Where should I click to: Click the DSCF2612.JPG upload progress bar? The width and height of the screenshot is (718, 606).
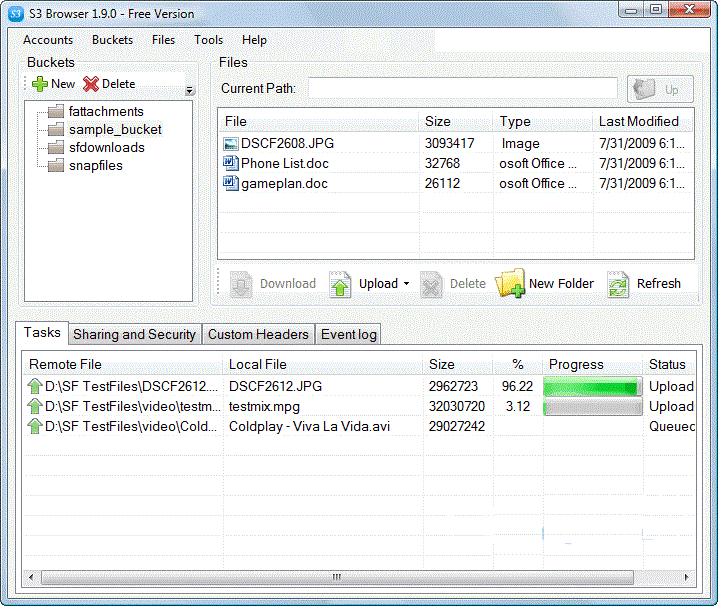click(x=591, y=387)
